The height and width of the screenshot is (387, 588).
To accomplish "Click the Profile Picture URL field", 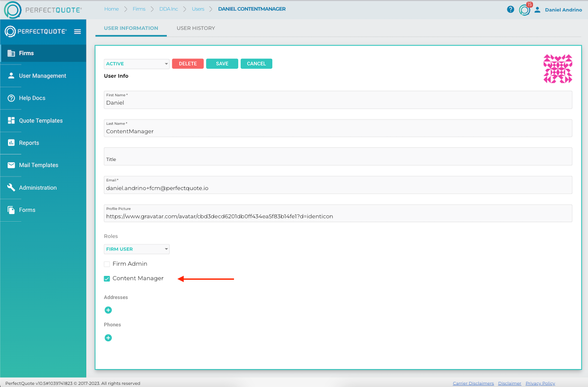I will [x=338, y=213].
